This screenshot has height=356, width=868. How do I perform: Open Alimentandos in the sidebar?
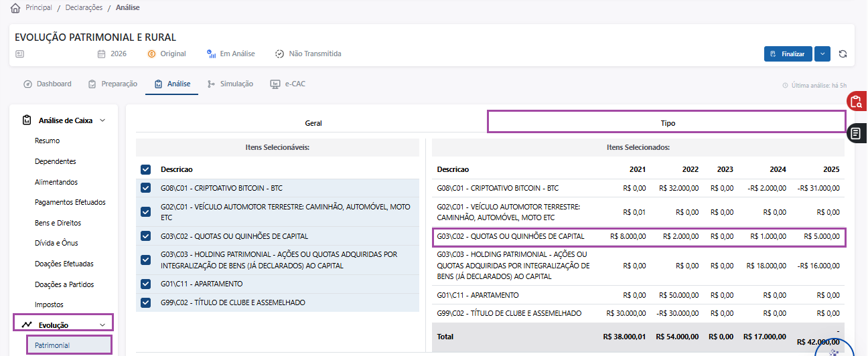pos(56,182)
